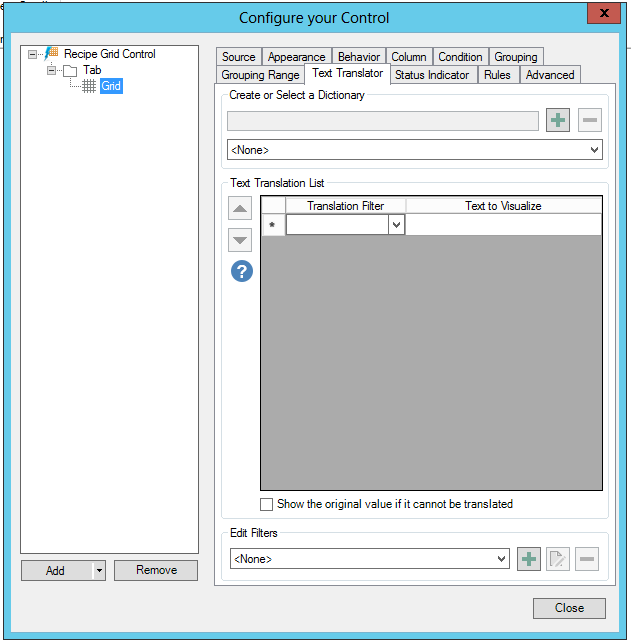Select the Text Translator tab

coord(348,73)
